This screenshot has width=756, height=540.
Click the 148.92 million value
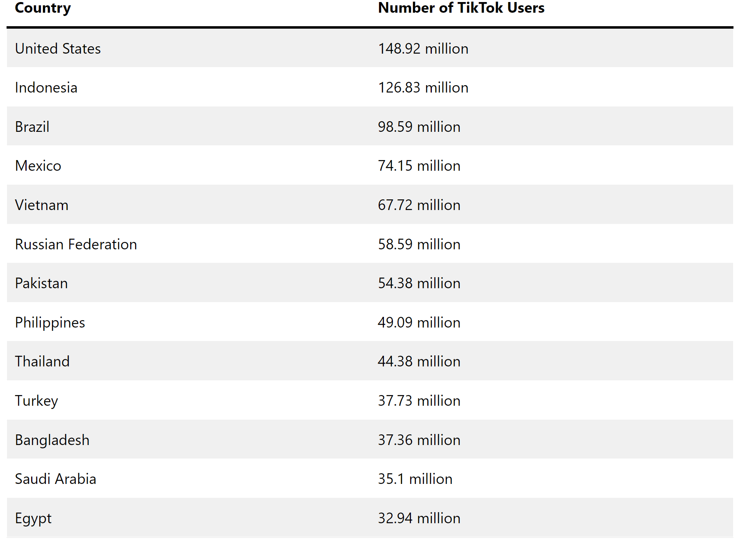coord(423,49)
